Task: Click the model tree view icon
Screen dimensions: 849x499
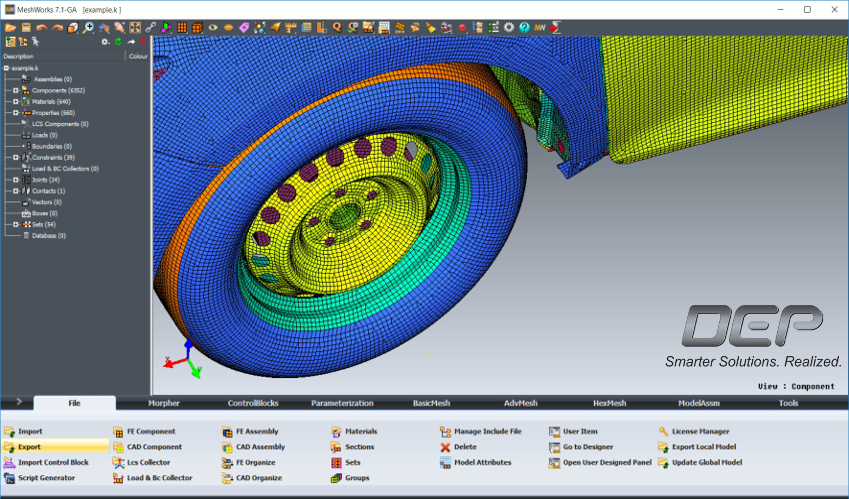Action: [x=10, y=42]
